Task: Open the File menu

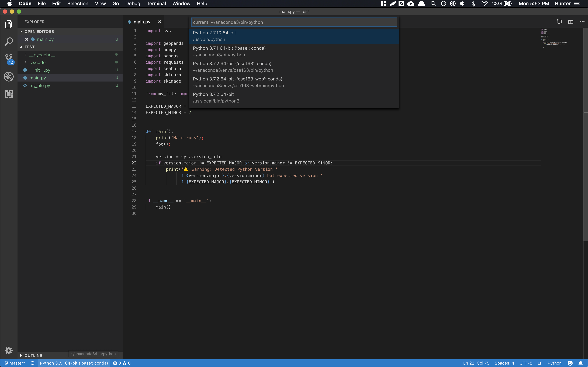Action: tap(42, 3)
